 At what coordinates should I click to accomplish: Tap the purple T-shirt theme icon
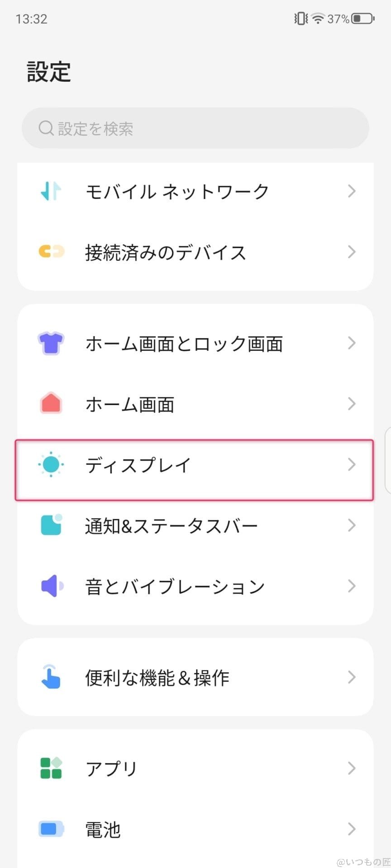point(51,344)
